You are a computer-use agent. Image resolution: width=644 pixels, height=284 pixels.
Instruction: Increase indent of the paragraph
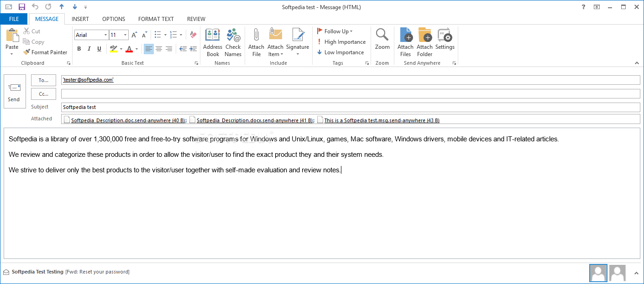[193, 49]
